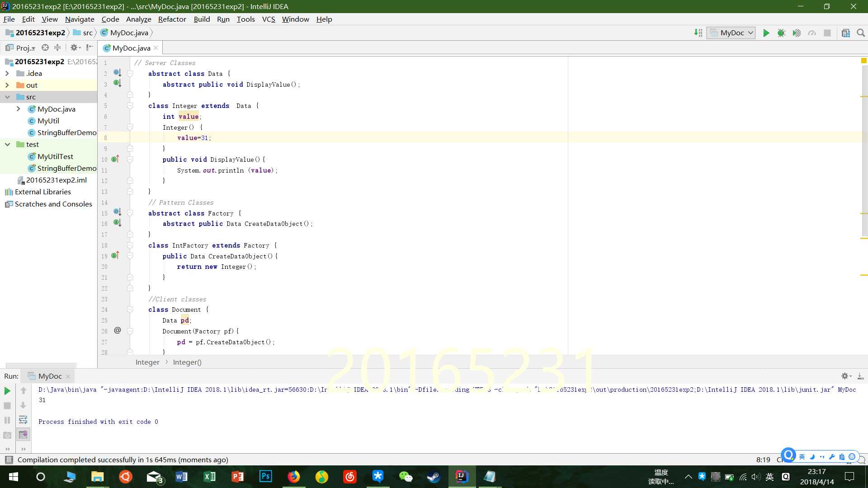868x488 pixels.
Task: Click the Run panel download/hide icon
Action: [x=860, y=376]
